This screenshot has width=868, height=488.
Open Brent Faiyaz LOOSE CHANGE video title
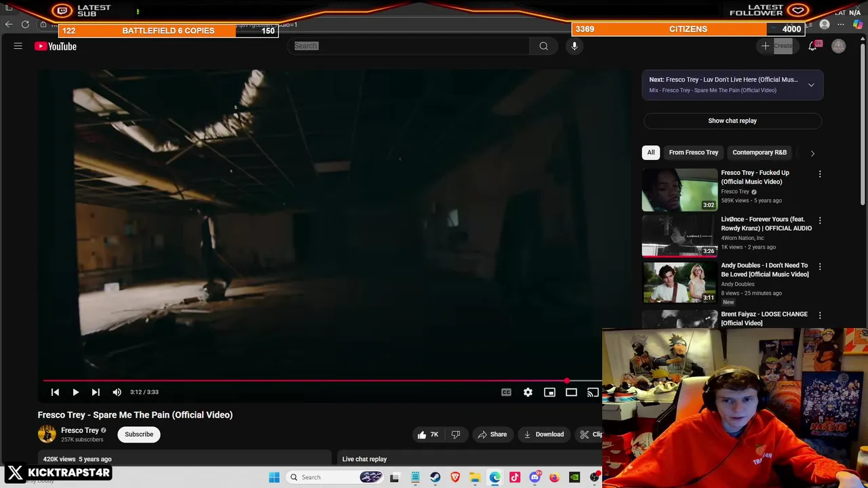764,319
